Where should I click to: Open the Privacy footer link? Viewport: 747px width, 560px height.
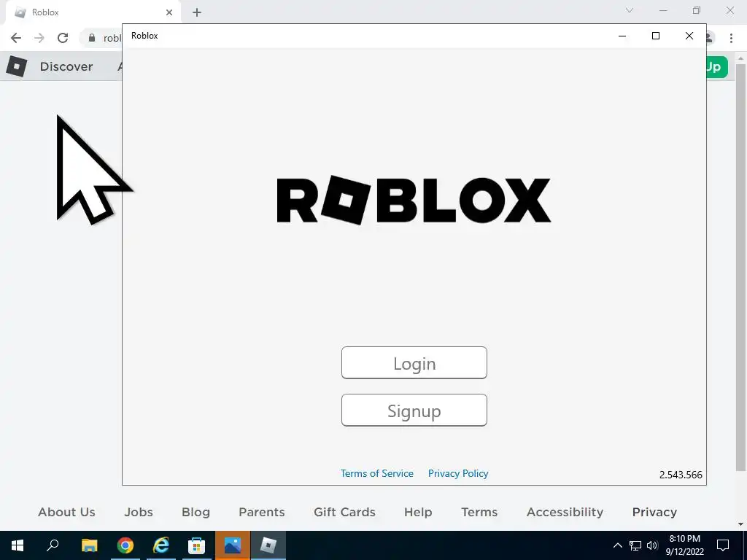coord(654,512)
